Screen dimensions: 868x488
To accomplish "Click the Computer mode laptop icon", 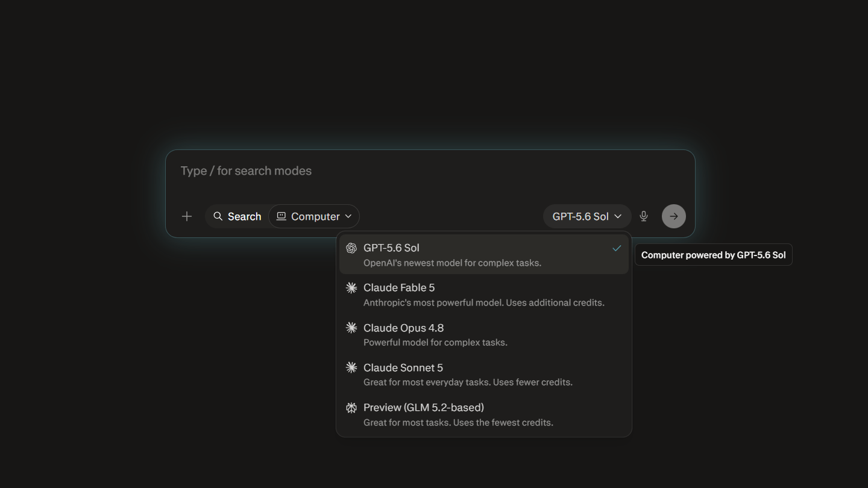I will [281, 216].
